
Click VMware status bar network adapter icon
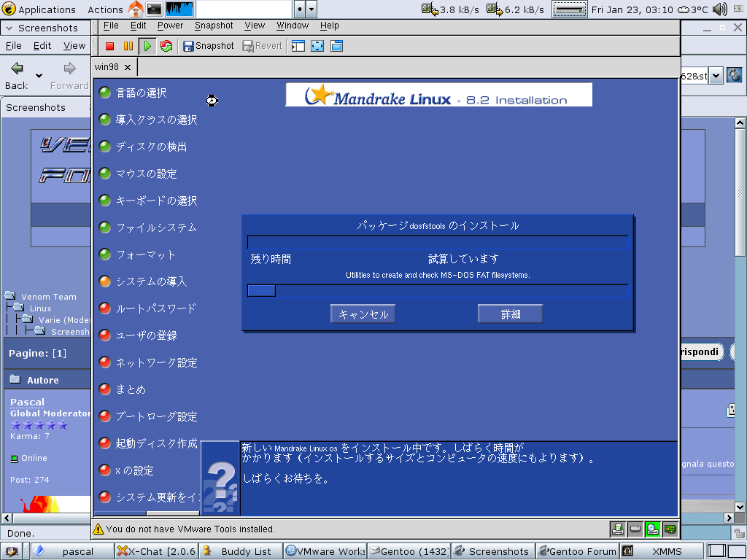(670, 529)
